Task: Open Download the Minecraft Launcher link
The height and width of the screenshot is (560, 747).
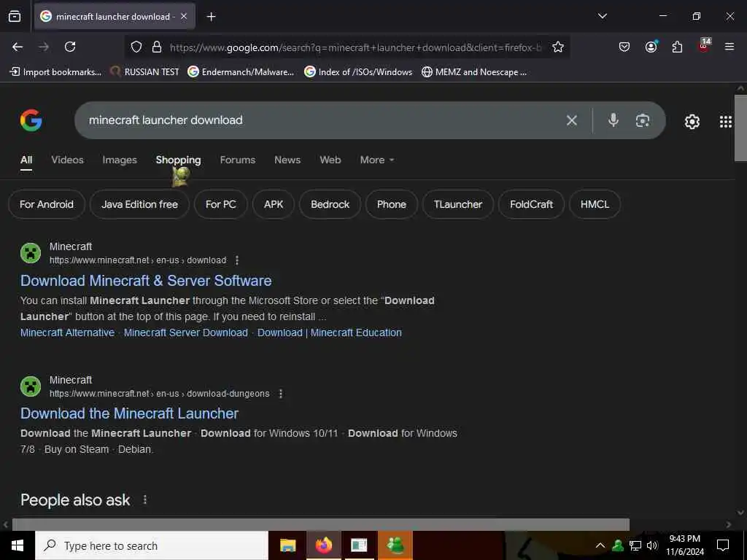Action: pyautogui.click(x=129, y=413)
